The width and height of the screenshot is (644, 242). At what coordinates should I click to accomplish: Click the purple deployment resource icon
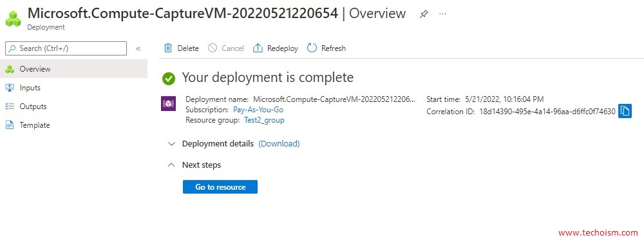[x=168, y=103]
